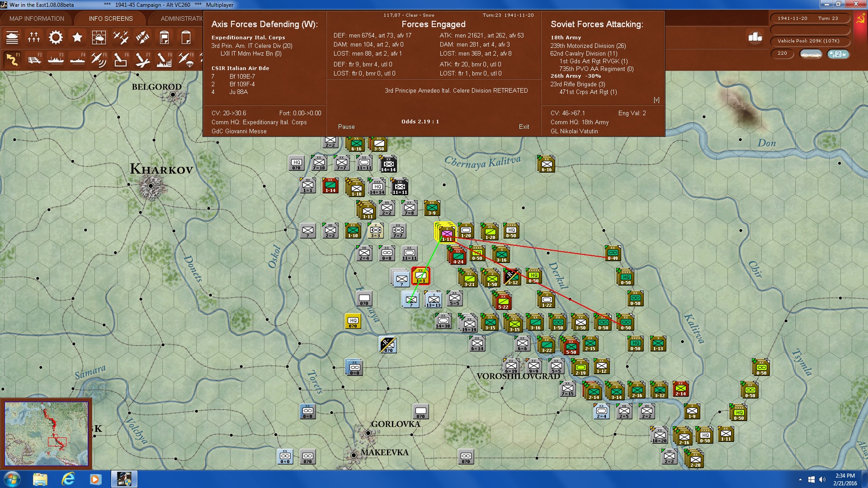Select the Soviet 4-24 red unit stack
Viewport: 868px width, 488px height.
(x=458, y=256)
